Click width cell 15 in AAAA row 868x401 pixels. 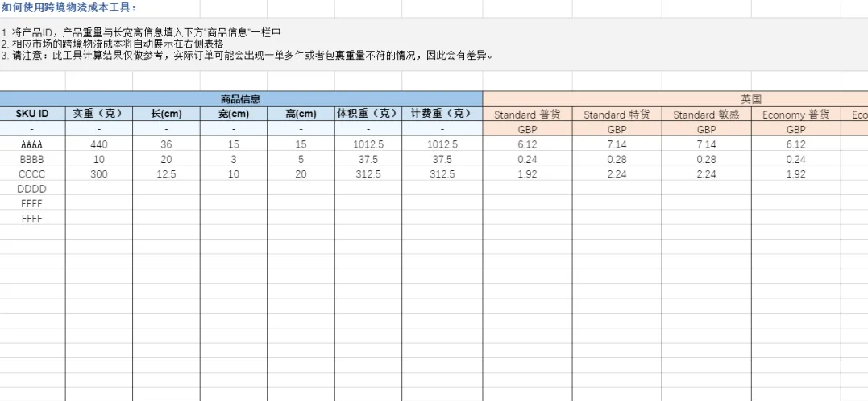[x=234, y=144]
